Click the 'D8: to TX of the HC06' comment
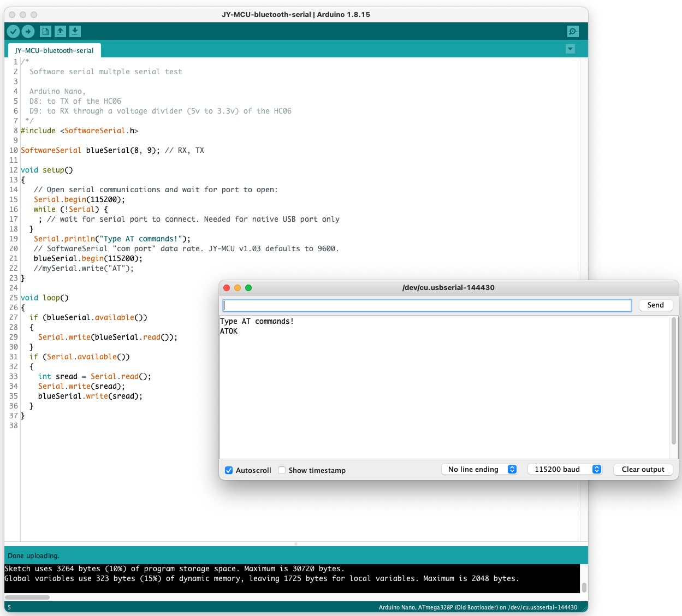 (x=75, y=101)
